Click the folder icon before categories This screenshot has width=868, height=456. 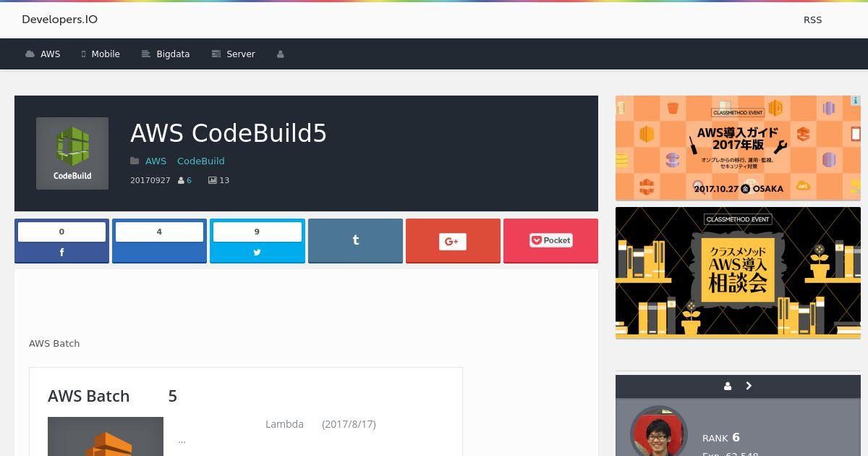135,161
